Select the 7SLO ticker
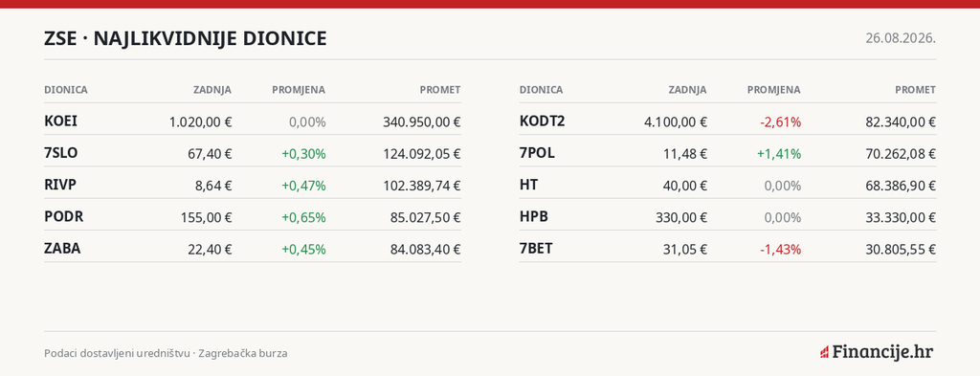 point(61,152)
